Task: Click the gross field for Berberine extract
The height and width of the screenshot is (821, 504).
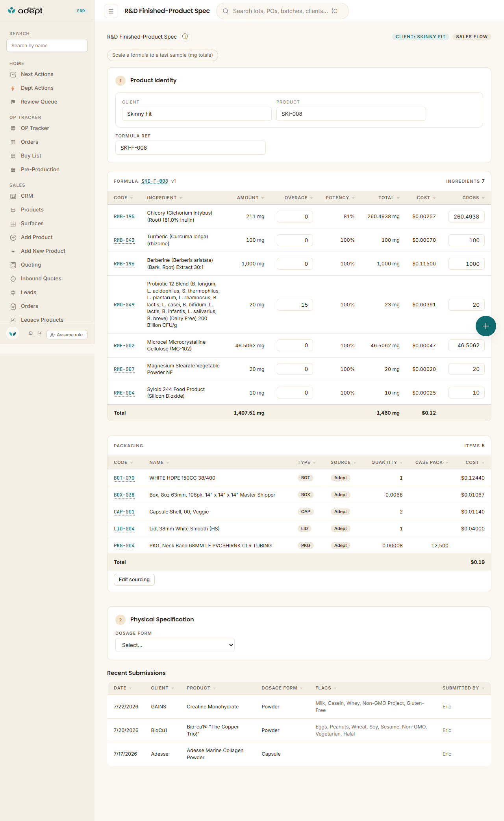Action: (467, 264)
